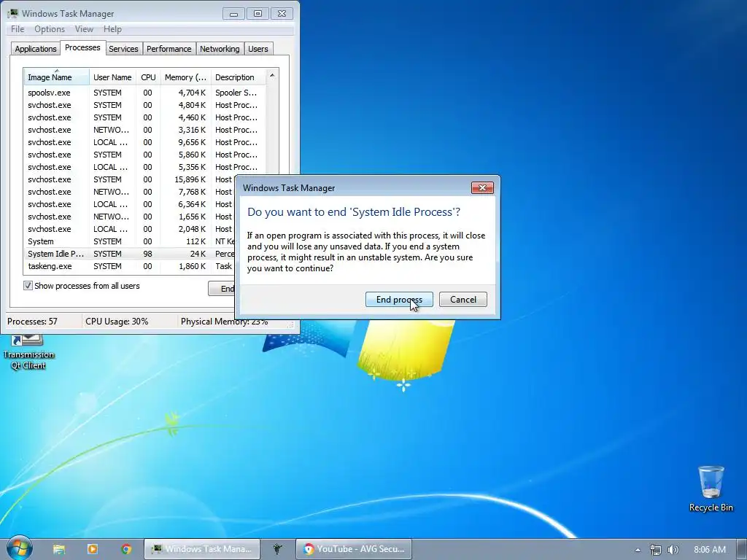Toggle Show processes from all users checkbox

pyautogui.click(x=28, y=286)
